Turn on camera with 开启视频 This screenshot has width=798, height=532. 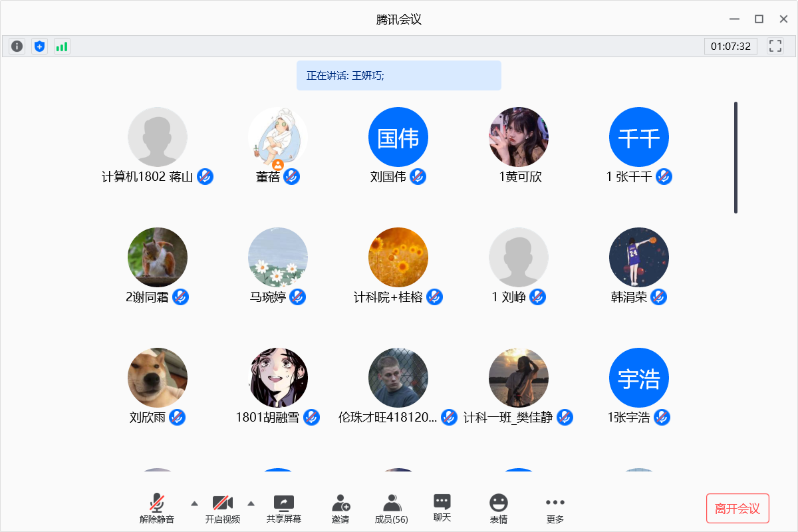coord(222,509)
